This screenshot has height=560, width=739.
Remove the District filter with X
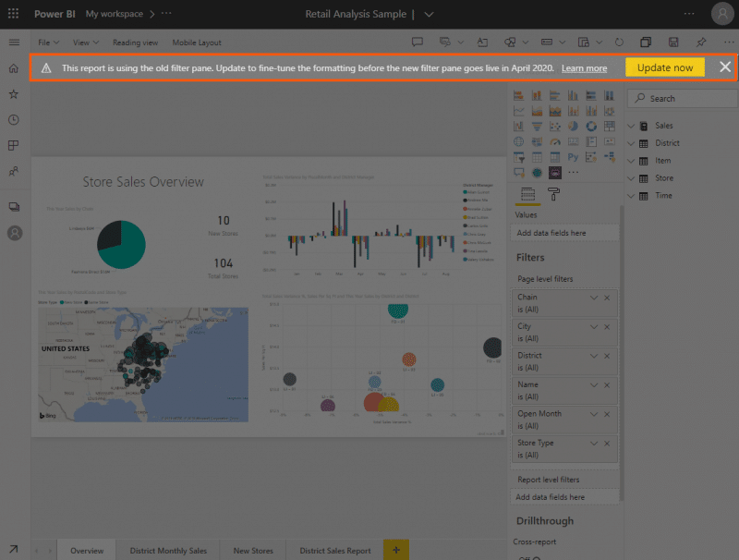[607, 356]
